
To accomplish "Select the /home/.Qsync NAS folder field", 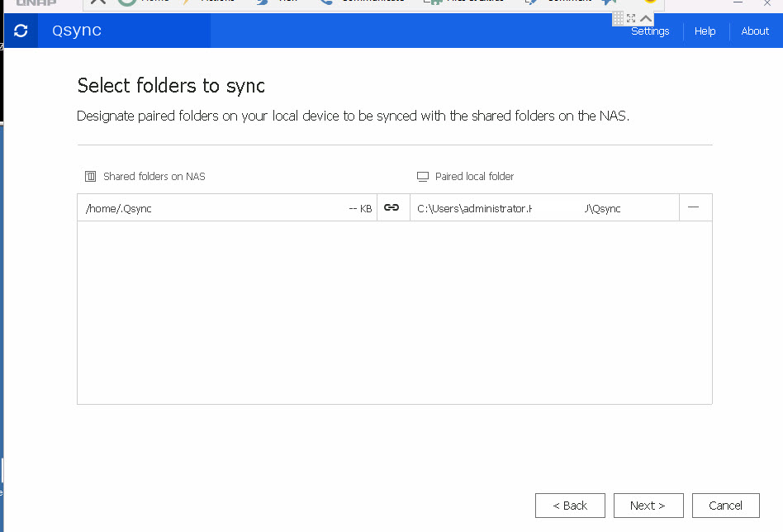I will click(215, 208).
